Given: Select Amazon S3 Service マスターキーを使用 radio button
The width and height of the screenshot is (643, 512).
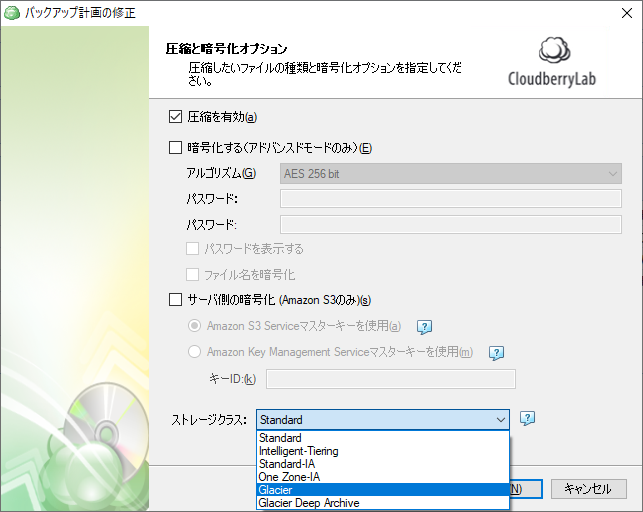Looking at the screenshot, I should 194,325.
